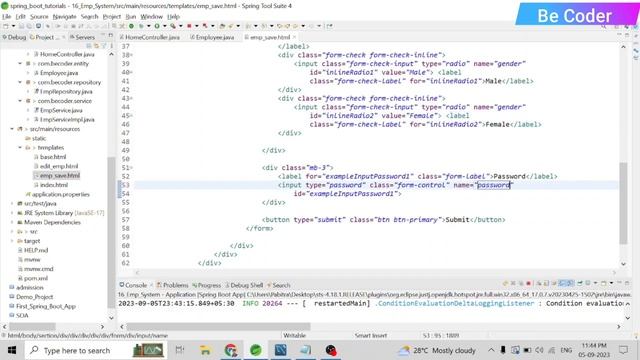Click Link with Editor icon in Project Explorer

coord(96,46)
